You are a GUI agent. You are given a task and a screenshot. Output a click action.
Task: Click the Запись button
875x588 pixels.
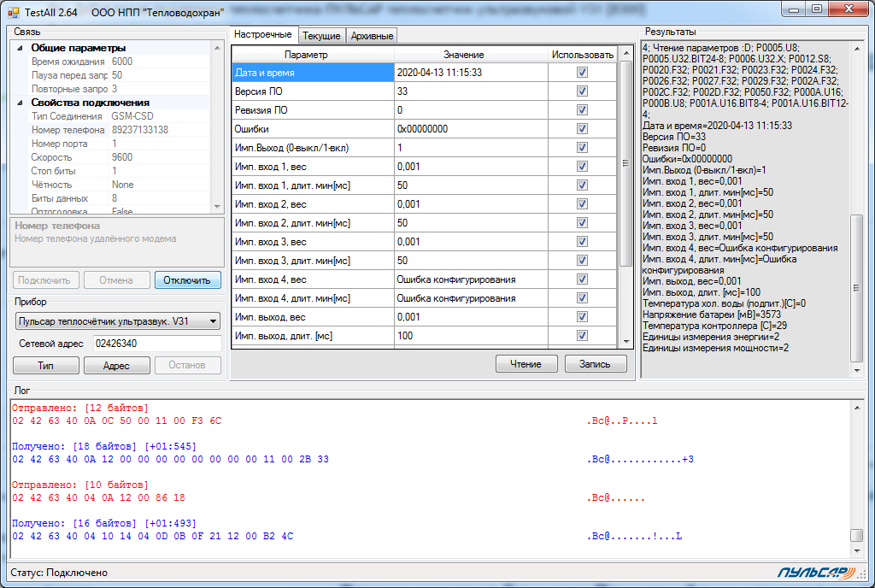pos(596,364)
